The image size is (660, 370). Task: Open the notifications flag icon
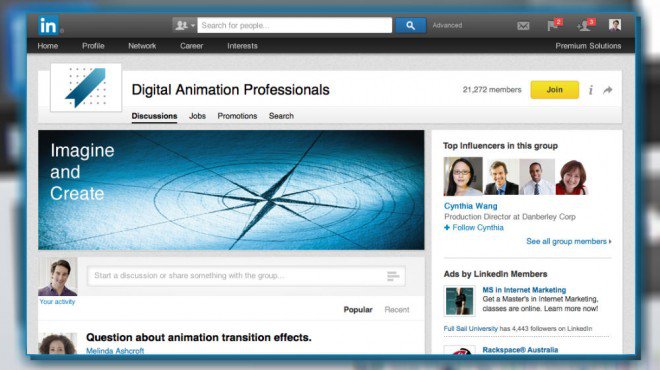[x=554, y=25]
